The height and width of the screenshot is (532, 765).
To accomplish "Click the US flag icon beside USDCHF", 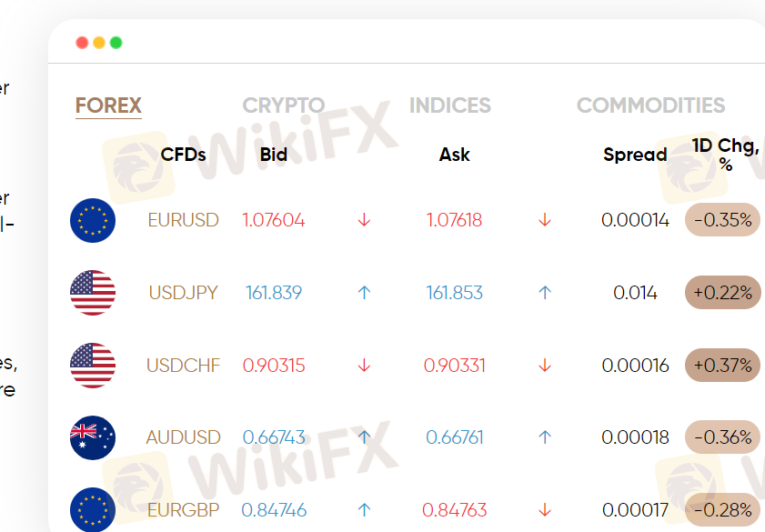I will [93, 366].
